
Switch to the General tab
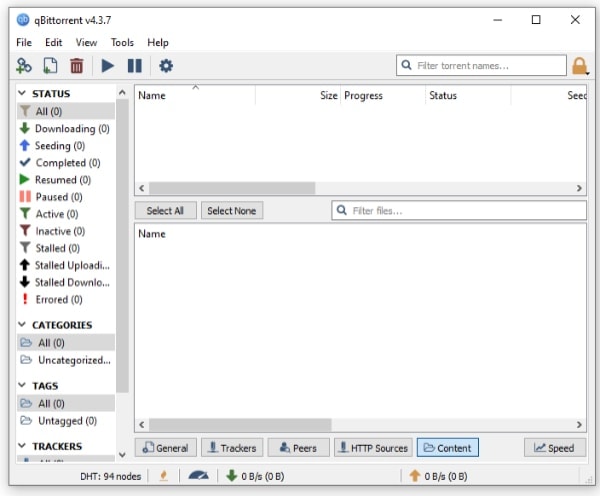tap(166, 448)
